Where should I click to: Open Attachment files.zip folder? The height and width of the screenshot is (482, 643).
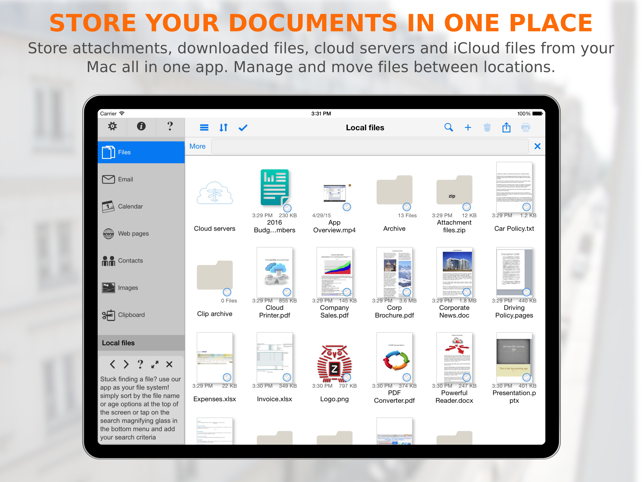coord(454,203)
